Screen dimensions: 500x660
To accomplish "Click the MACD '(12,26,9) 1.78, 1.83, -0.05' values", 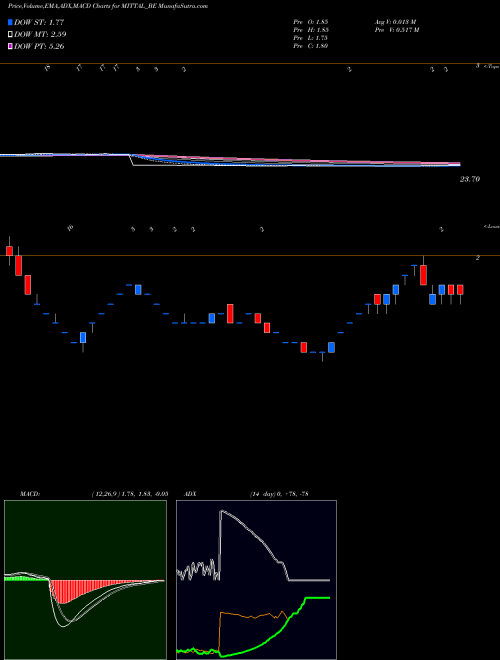I will point(130,494).
